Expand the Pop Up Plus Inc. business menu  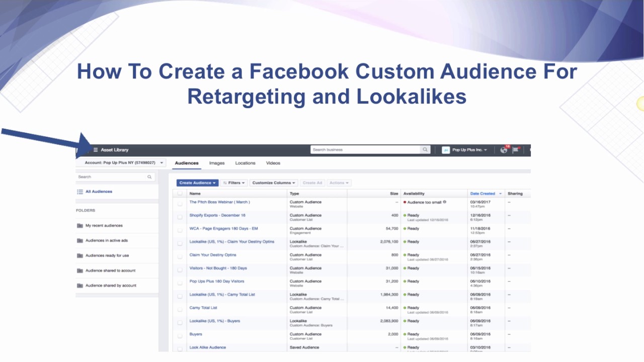(x=470, y=150)
